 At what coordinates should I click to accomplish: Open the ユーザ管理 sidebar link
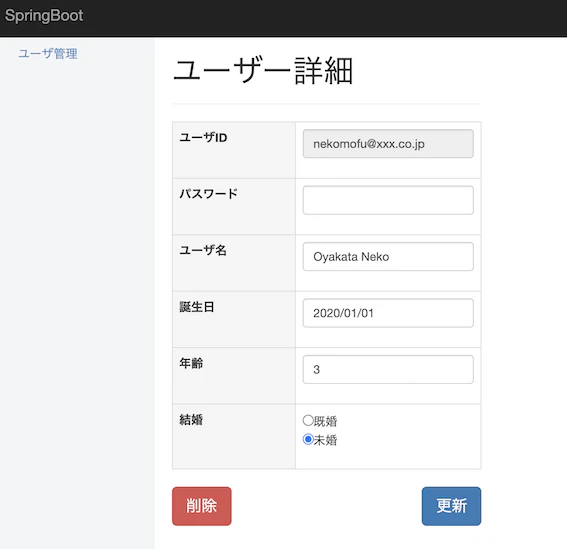pyautogui.click(x=48, y=54)
